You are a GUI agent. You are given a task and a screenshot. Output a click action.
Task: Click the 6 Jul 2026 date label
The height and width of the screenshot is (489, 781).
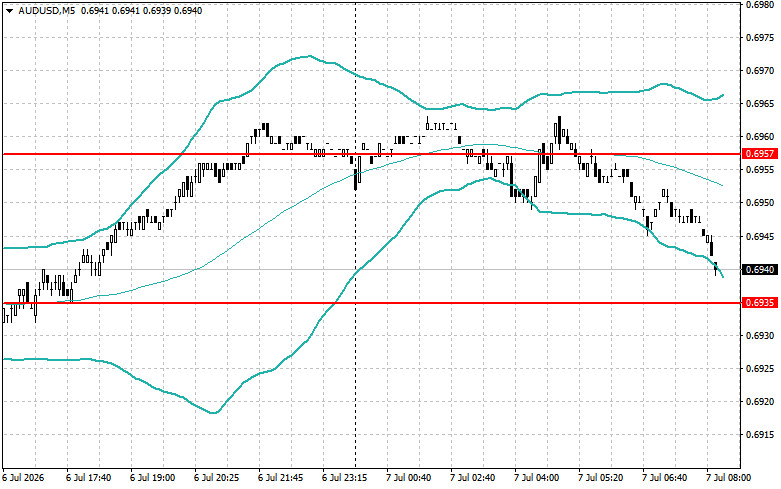point(23,478)
